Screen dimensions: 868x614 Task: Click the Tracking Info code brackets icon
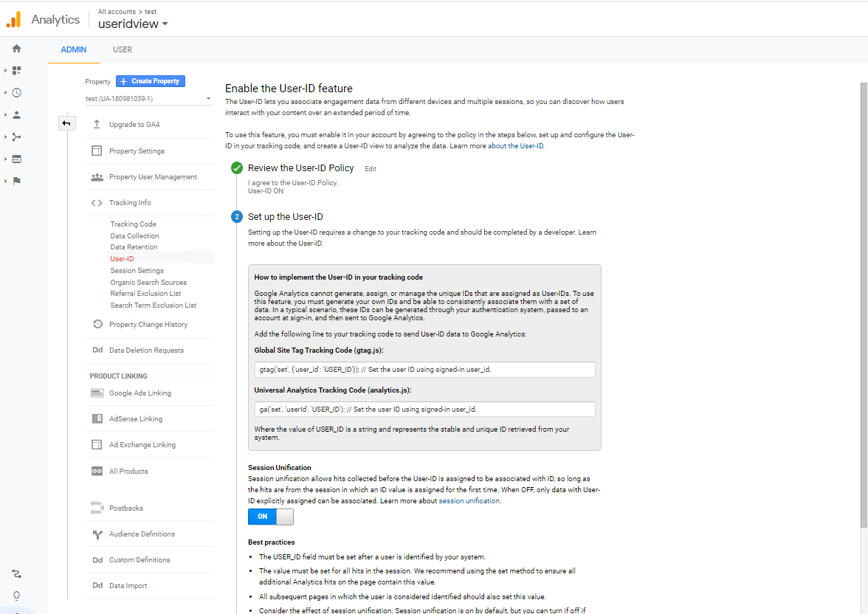coord(97,203)
